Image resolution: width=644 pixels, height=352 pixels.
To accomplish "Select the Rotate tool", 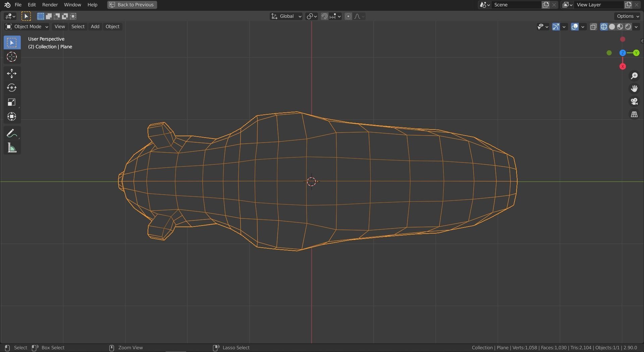I will point(12,88).
